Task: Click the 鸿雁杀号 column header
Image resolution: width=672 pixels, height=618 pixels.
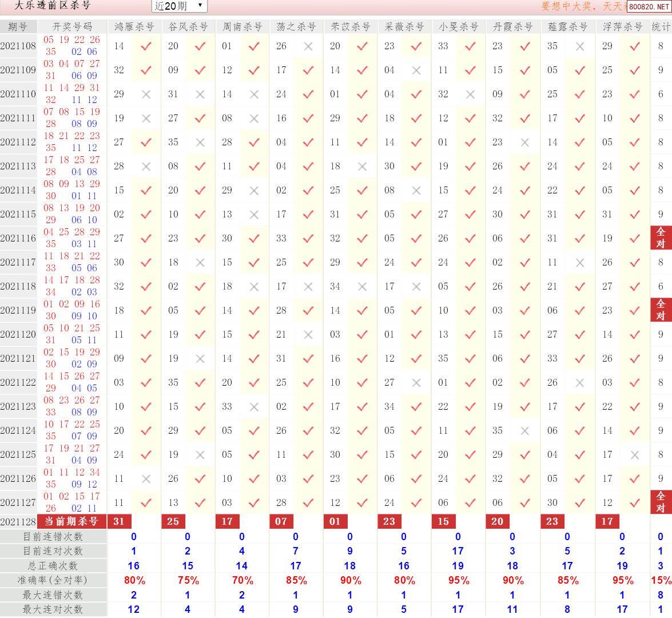Action: 134,26
